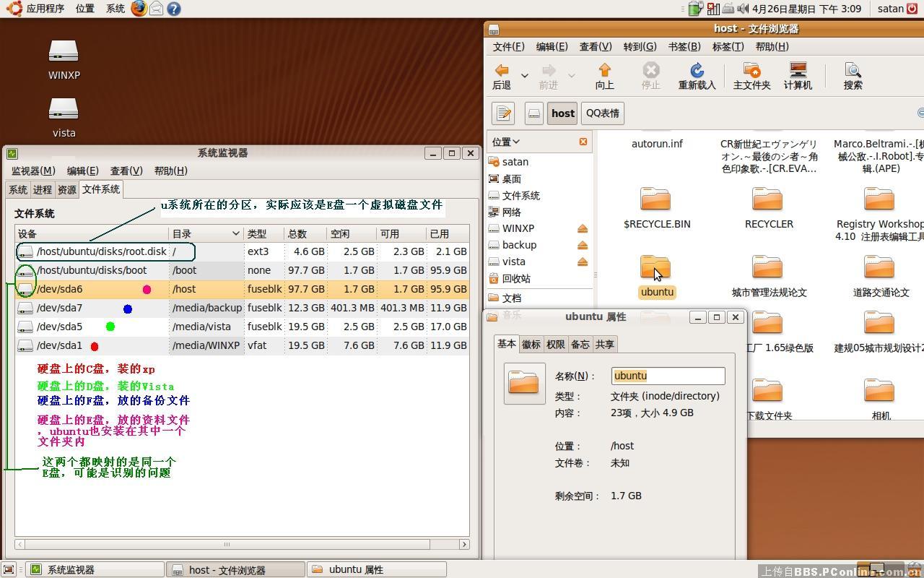
Task: Reload the folder view (重新载入)
Action: (x=697, y=71)
